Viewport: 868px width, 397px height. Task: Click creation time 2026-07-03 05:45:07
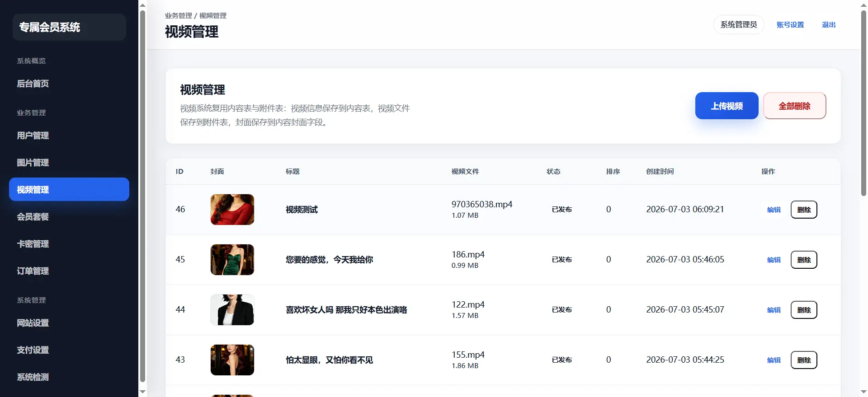tap(685, 309)
